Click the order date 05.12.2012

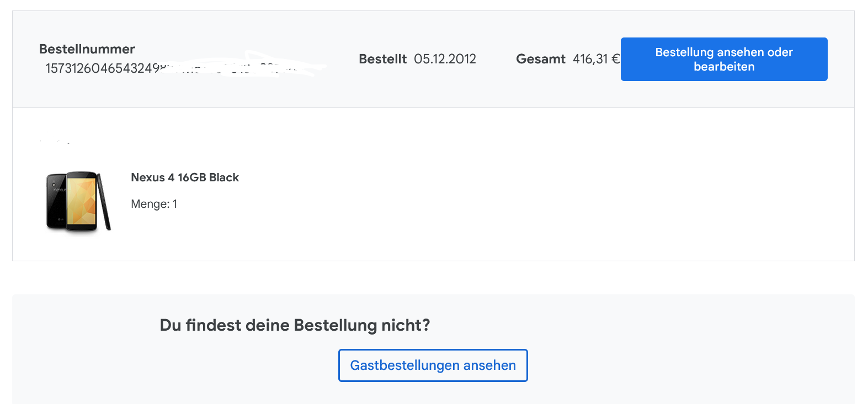point(445,59)
